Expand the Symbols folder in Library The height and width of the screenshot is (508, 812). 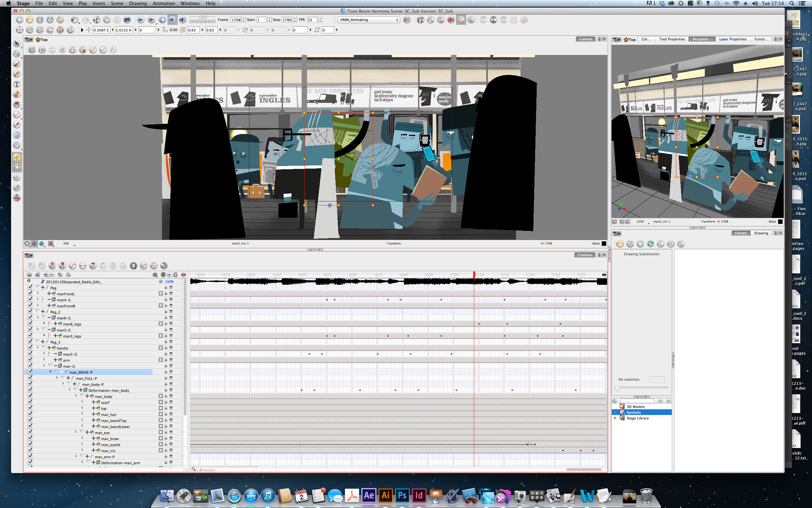[x=615, y=412]
